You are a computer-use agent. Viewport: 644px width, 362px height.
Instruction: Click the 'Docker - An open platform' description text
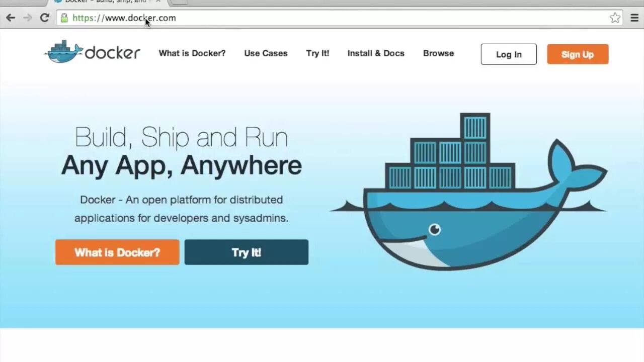coord(181,209)
